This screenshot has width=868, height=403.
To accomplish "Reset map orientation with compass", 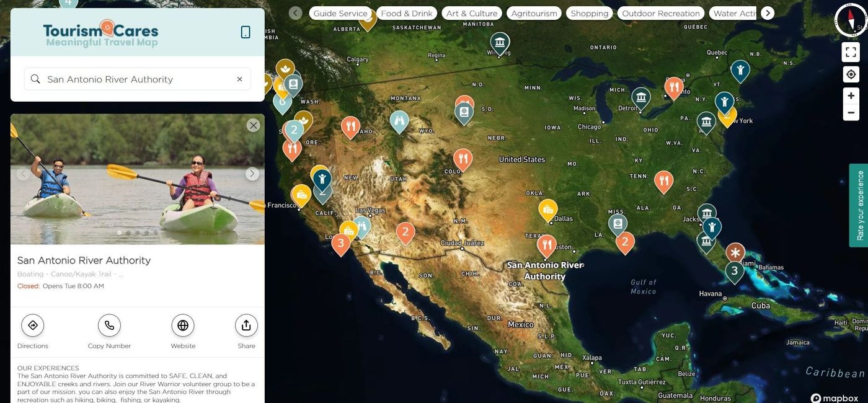I will [x=850, y=20].
